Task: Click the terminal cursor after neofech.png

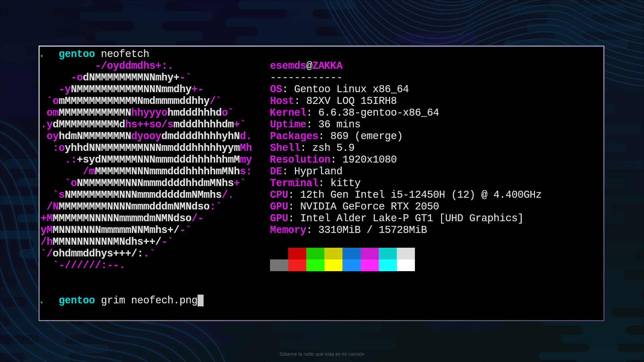Action: pos(201,300)
